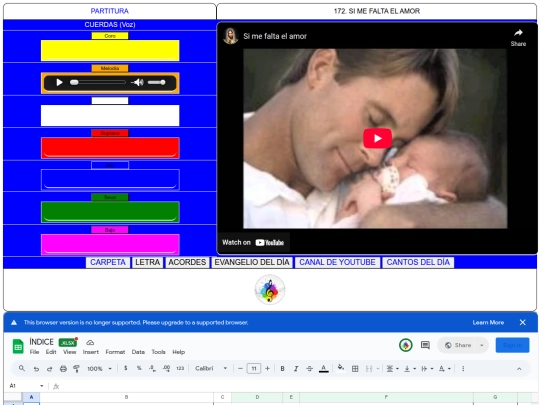This screenshot has height=405, width=540.
Task: Seek along the Melodía progress bar
Action: [x=98, y=83]
